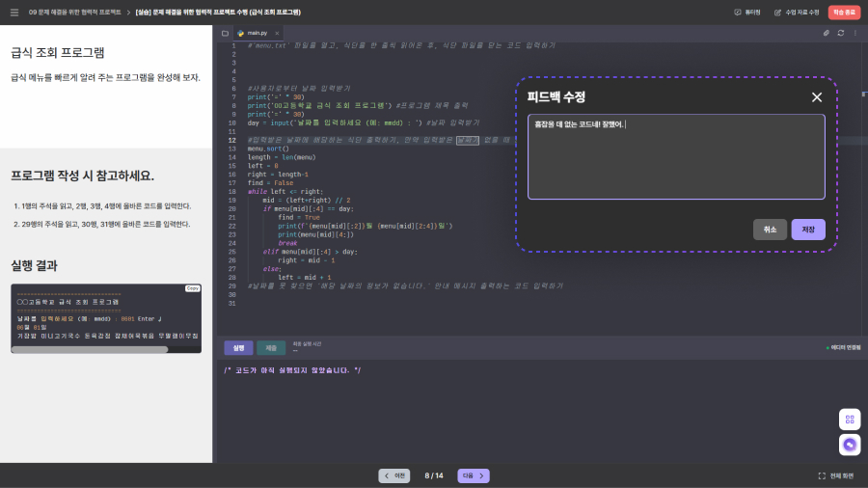Go to previous page with 이전 button

[394, 475]
